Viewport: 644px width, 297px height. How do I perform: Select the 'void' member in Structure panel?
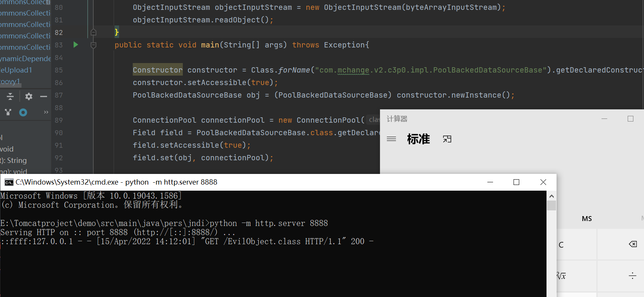click(x=7, y=149)
